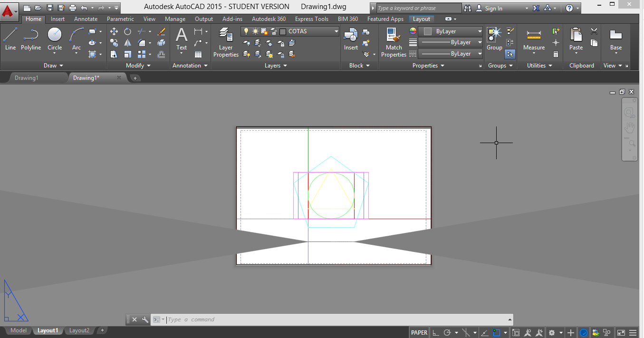The image size is (644, 338).
Task: Expand the Modify panel
Action: click(138, 66)
